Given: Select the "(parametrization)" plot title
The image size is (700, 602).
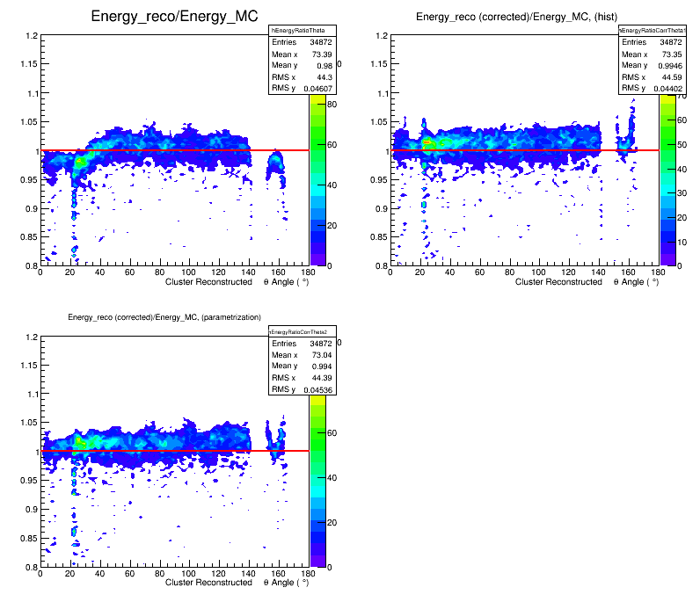Looking at the screenshot, I should 165,316.
